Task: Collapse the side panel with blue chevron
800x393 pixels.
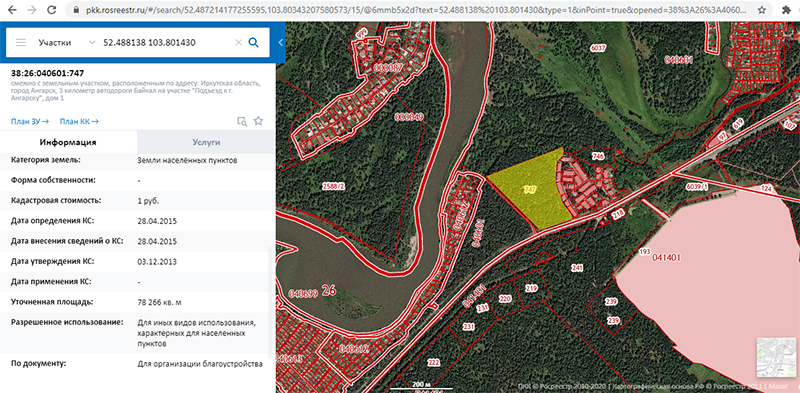Action: click(x=280, y=43)
